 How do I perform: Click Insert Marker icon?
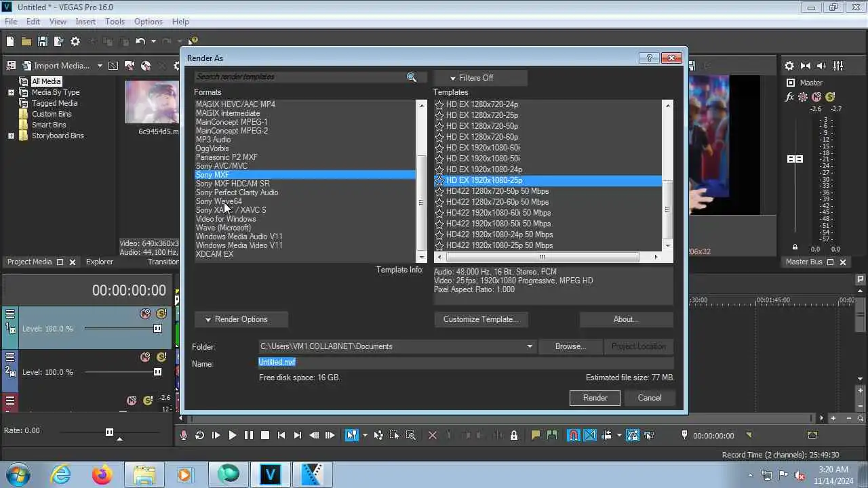point(536,435)
